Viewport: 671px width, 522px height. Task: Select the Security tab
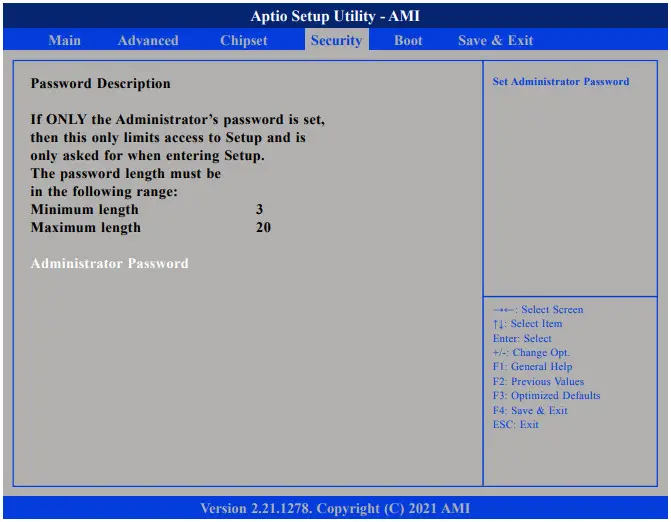pyautogui.click(x=336, y=40)
